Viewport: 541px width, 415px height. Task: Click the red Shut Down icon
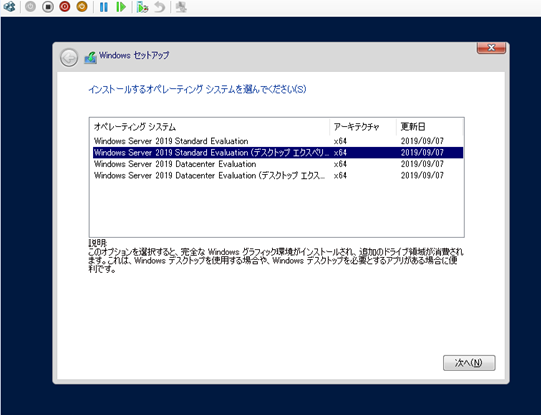pos(65,7)
